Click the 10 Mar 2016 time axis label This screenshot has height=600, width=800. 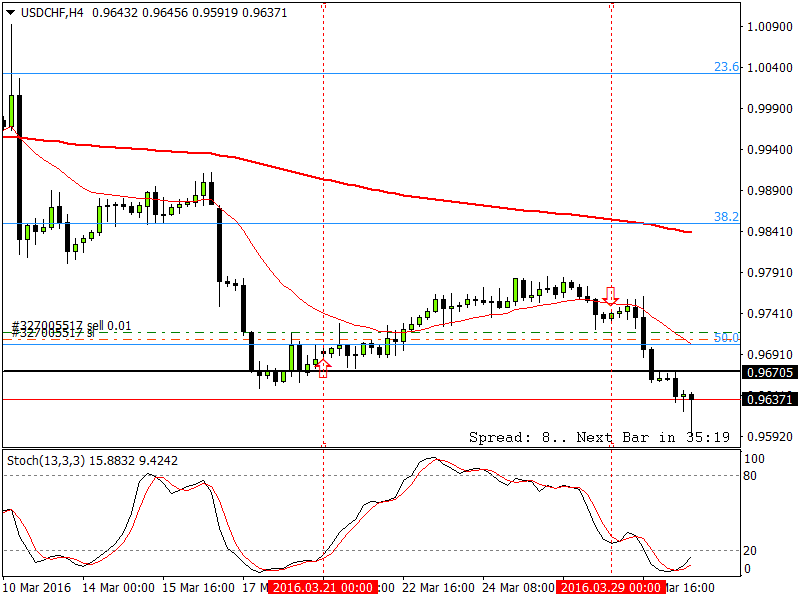click(x=37, y=588)
